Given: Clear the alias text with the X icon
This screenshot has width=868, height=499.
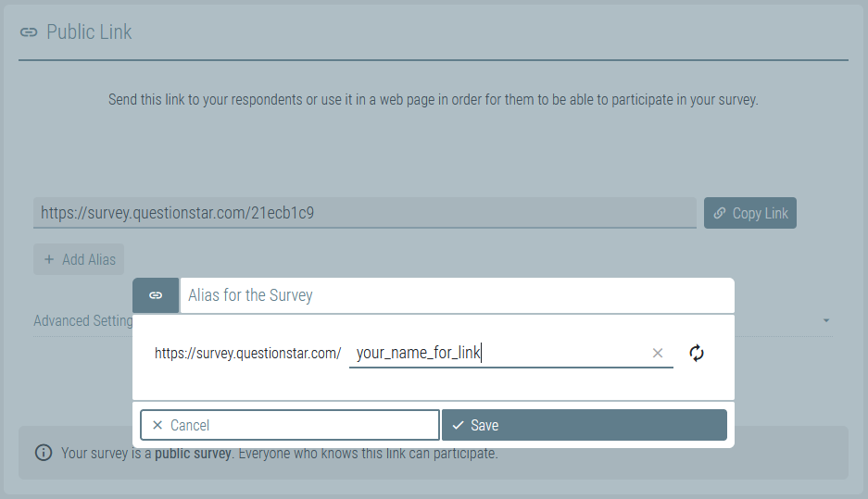Looking at the screenshot, I should tap(658, 353).
